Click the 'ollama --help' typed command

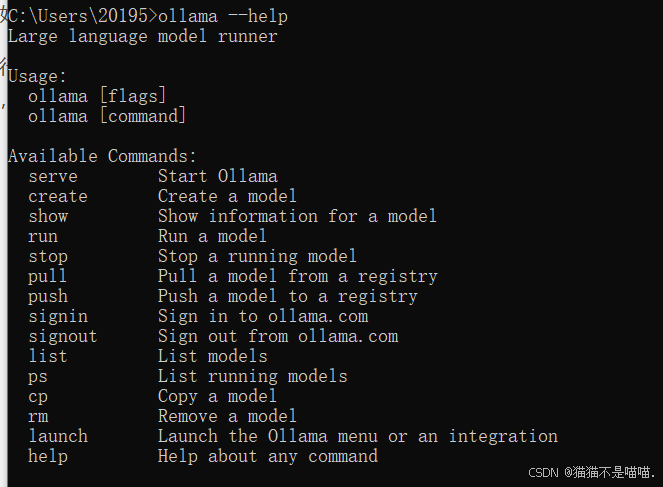pos(223,16)
